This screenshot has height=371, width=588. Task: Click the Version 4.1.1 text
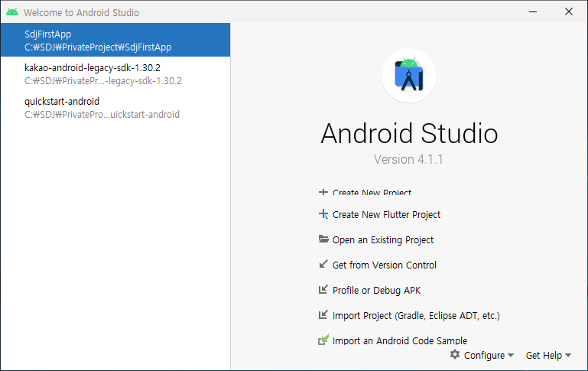[408, 159]
